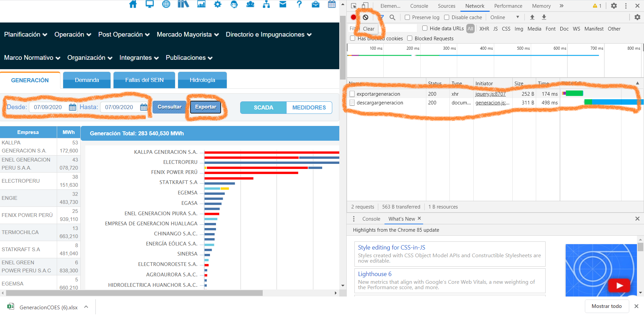This screenshot has height=316, width=644.
Task: Open the bar chart statistics icon
Action: [201, 4]
